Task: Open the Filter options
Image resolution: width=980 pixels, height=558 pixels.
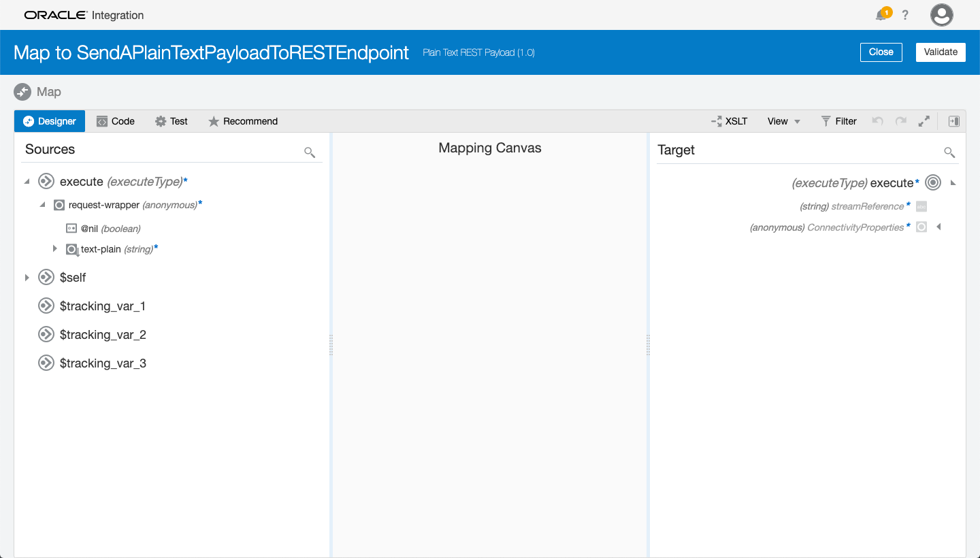Action: tap(838, 121)
